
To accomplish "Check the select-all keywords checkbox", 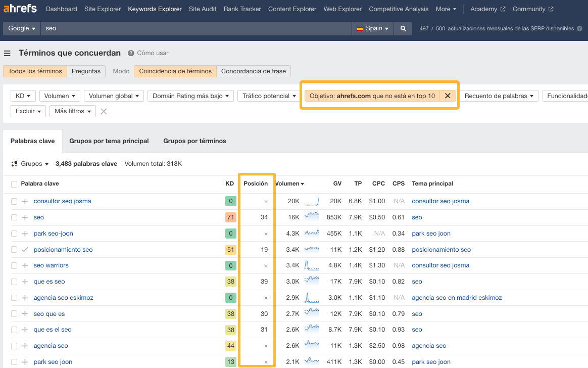I will click(x=14, y=184).
